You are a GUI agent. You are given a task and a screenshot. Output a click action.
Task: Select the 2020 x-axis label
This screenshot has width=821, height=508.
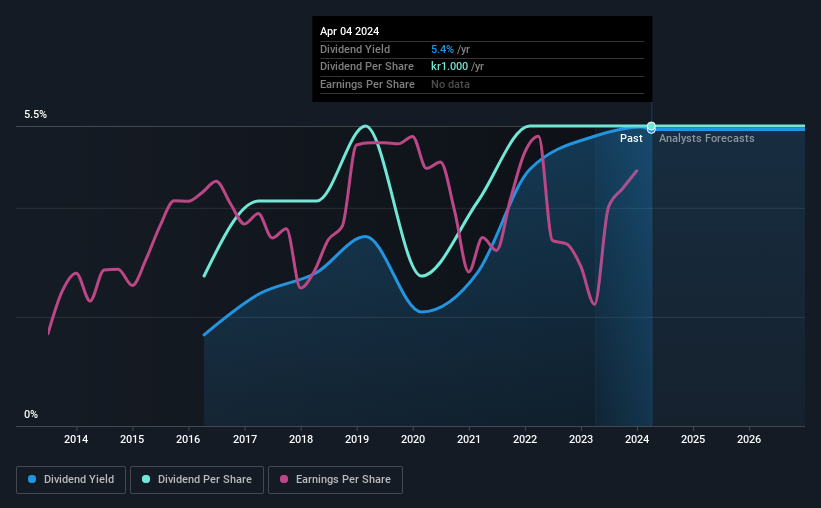pos(413,439)
